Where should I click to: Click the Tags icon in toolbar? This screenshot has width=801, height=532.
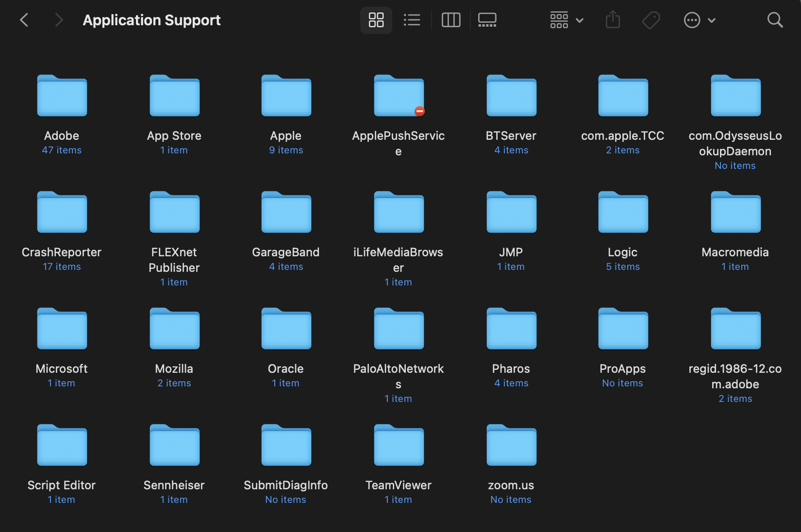[x=651, y=20]
